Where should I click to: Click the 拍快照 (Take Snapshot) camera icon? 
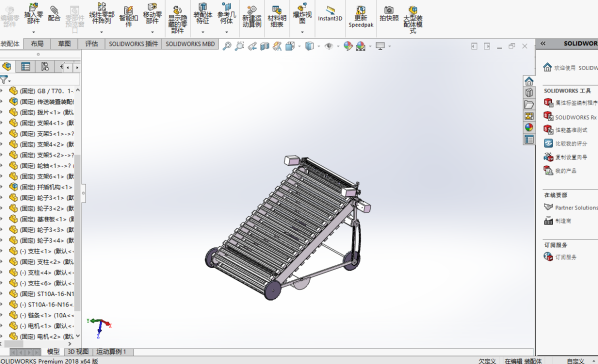click(x=389, y=13)
